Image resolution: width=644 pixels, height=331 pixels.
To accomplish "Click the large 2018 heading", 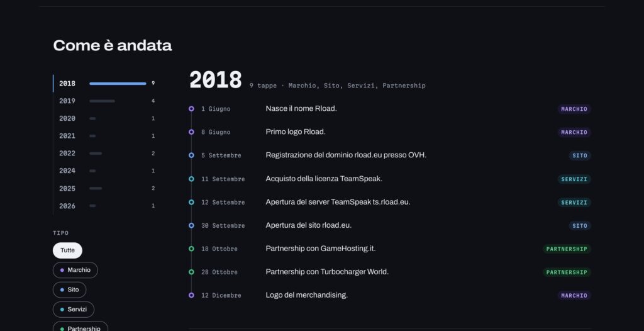I will pos(216,80).
